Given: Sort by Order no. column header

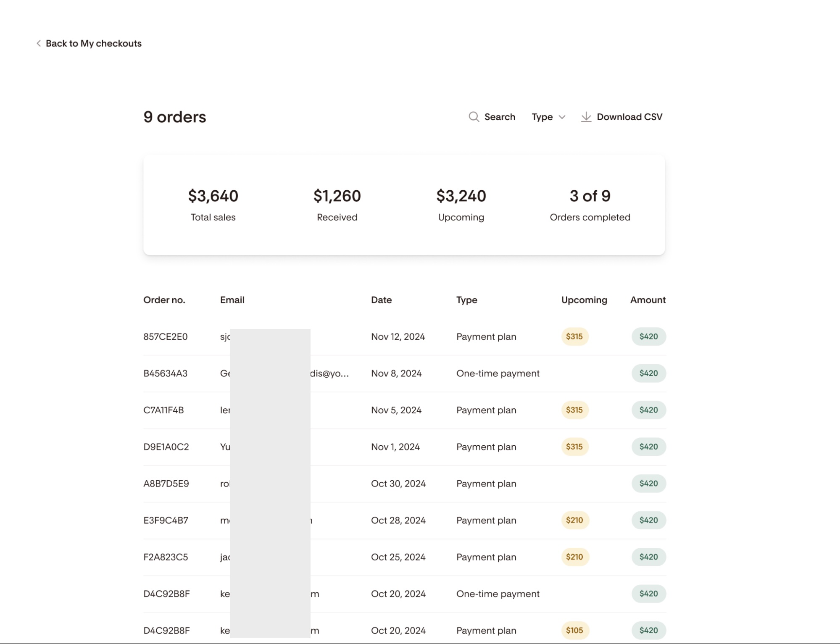Looking at the screenshot, I should pos(164,300).
